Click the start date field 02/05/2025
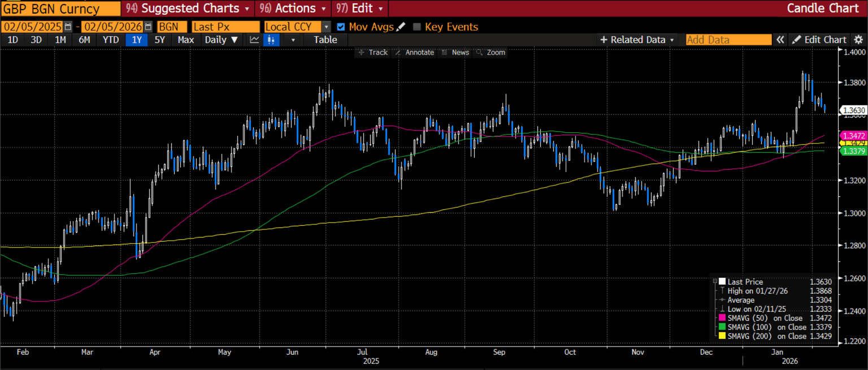The image size is (868, 370). click(33, 27)
